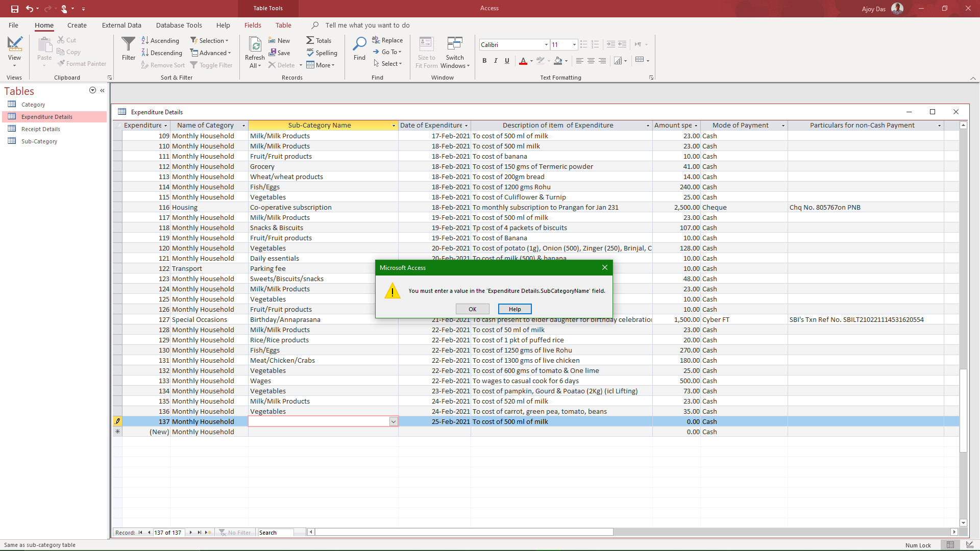Open the Database Tools tab

click(x=179, y=25)
